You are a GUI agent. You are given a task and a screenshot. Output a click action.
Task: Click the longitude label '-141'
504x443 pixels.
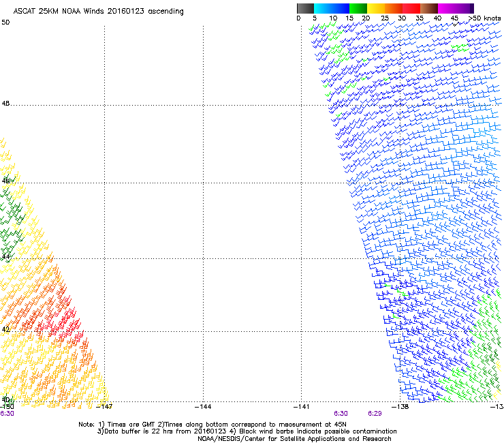click(302, 407)
